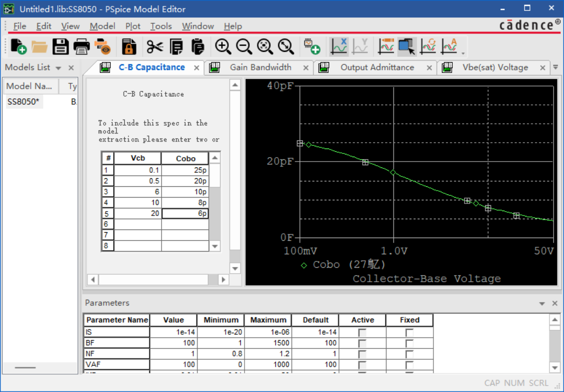Toggle the Fixed checkbox for IS

click(x=409, y=332)
